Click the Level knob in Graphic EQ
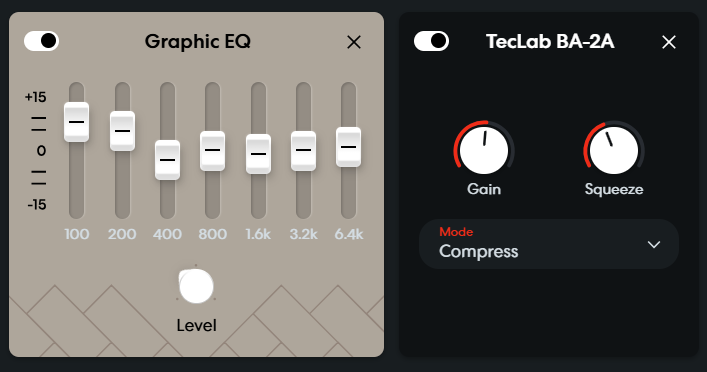The height and width of the screenshot is (372, 707). point(196,286)
